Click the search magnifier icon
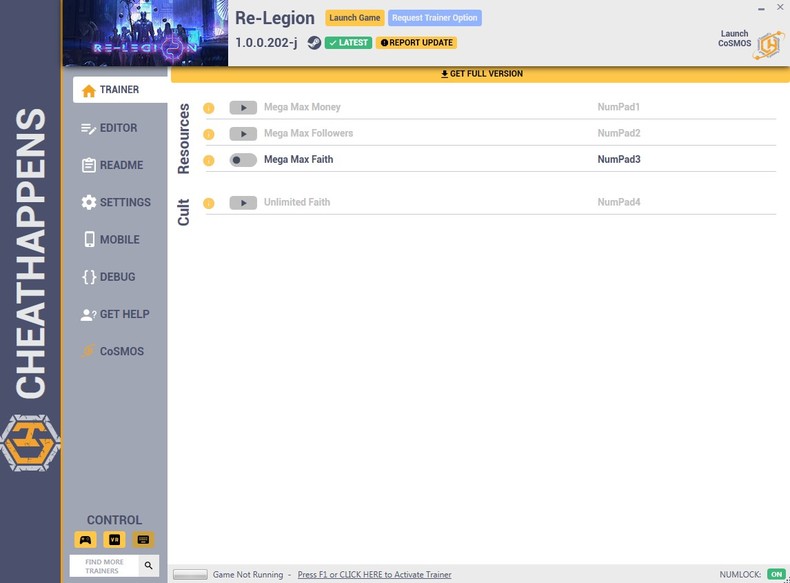Screen dimensions: 790x583 click(148, 566)
